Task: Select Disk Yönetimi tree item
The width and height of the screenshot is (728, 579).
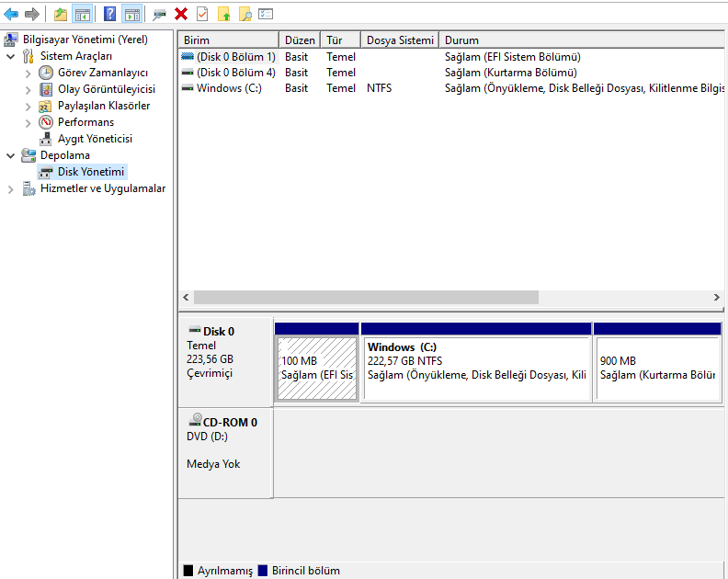Action: coord(91,172)
